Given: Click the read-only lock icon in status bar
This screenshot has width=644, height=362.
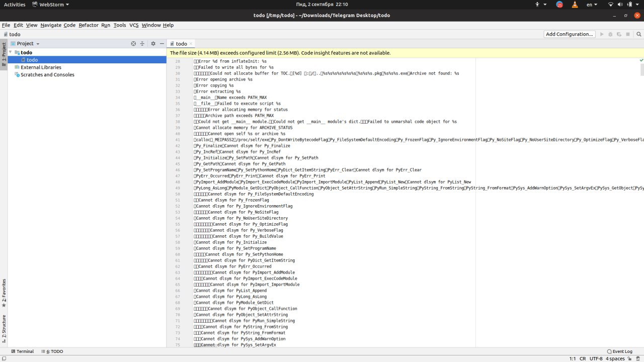Looking at the screenshot, I should pos(630,358).
